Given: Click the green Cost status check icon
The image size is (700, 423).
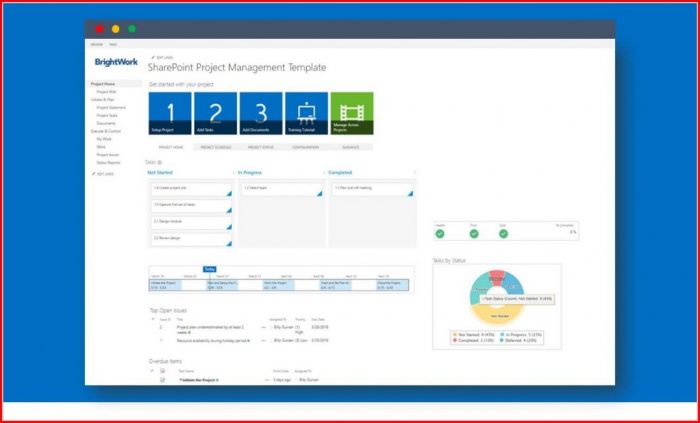Looking at the screenshot, I should tap(504, 233).
